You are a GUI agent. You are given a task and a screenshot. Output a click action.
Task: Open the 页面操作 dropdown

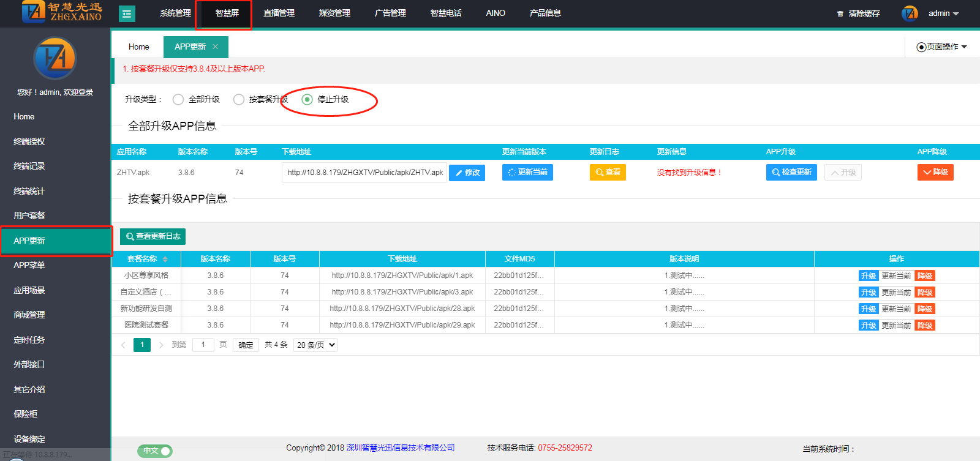click(x=941, y=47)
